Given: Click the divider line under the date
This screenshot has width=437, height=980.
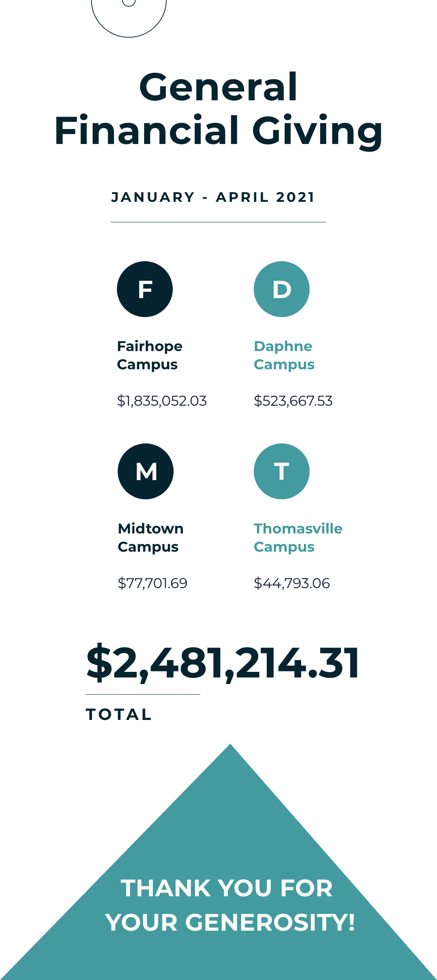Looking at the screenshot, I should pyautogui.click(x=218, y=222).
